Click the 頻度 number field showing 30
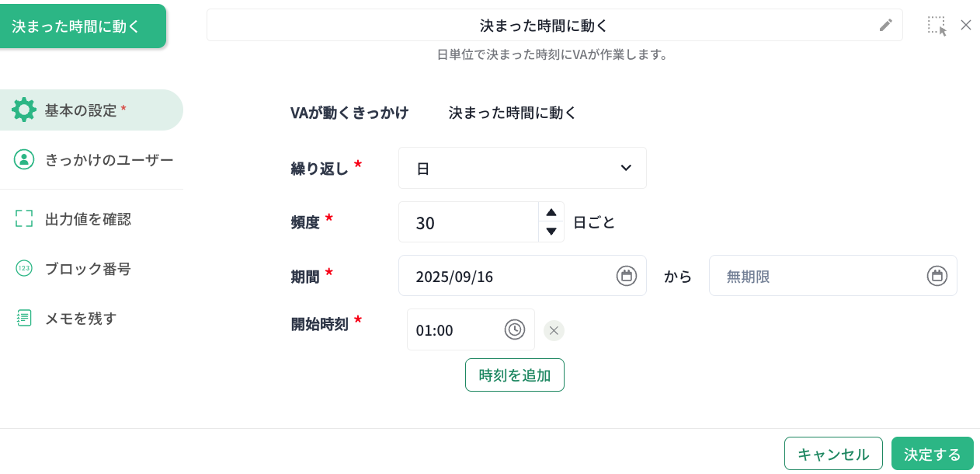 468,222
